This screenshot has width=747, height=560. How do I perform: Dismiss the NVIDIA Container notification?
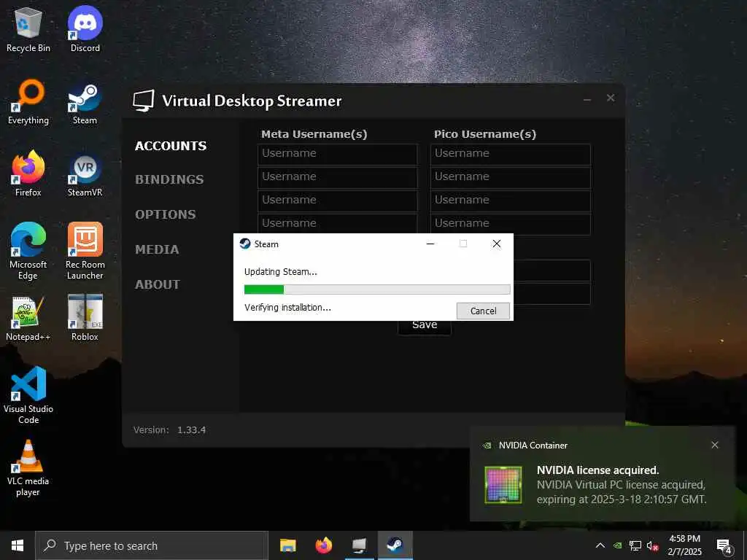click(x=715, y=445)
